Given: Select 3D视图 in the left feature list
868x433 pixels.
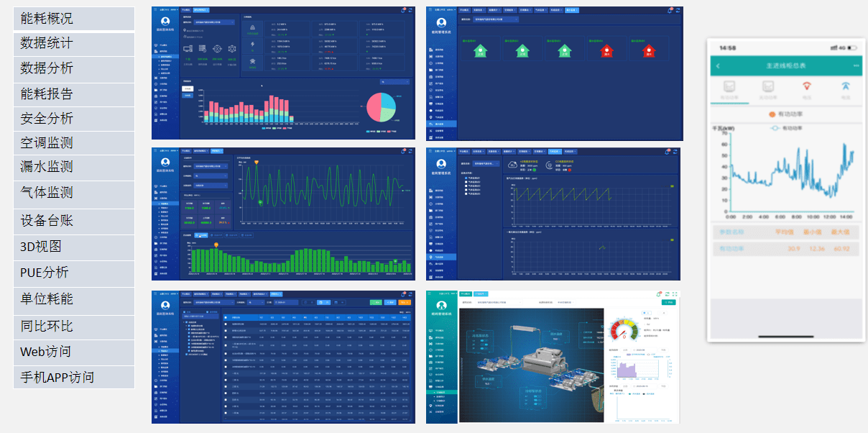Looking at the screenshot, I should click(73, 247).
